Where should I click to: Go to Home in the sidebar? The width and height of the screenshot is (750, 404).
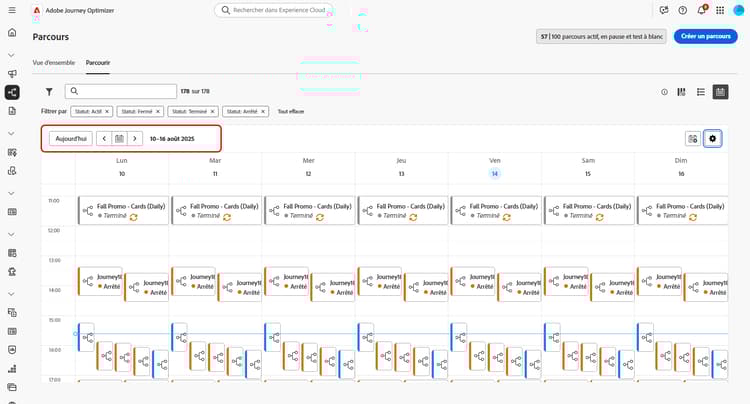pyautogui.click(x=12, y=33)
